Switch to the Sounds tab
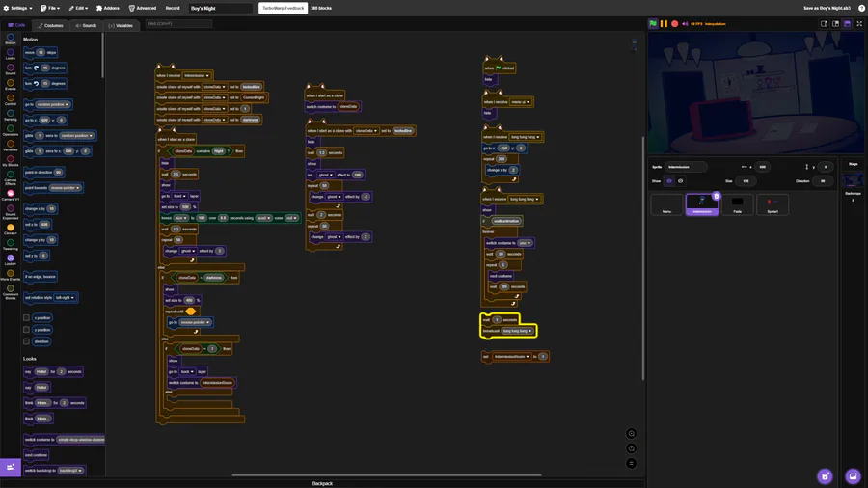The image size is (868, 488). (x=86, y=25)
